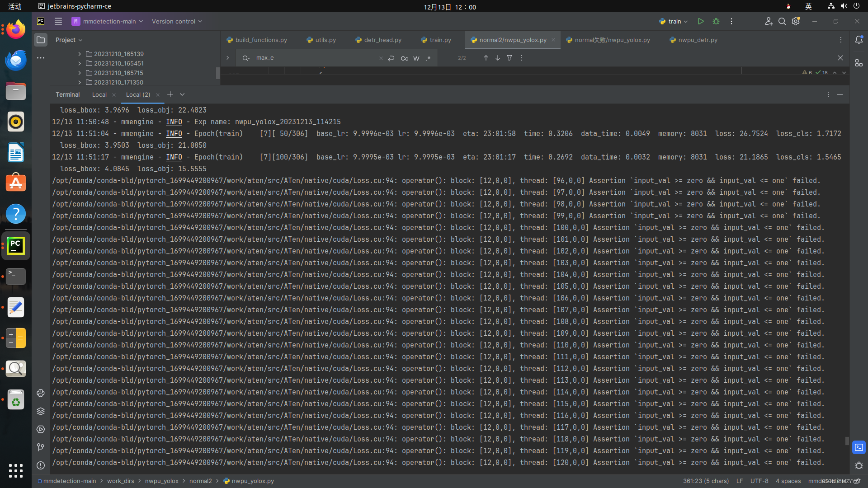Click the max_e search input field

point(316,58)
